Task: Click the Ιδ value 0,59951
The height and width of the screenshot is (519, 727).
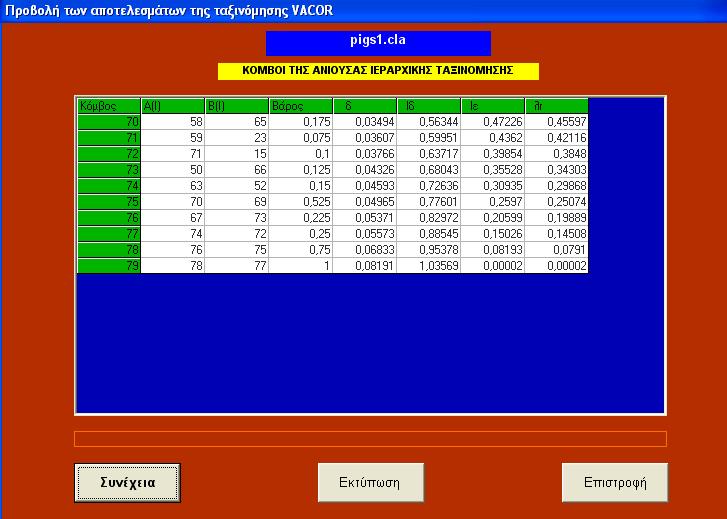Action: [428, 138]
